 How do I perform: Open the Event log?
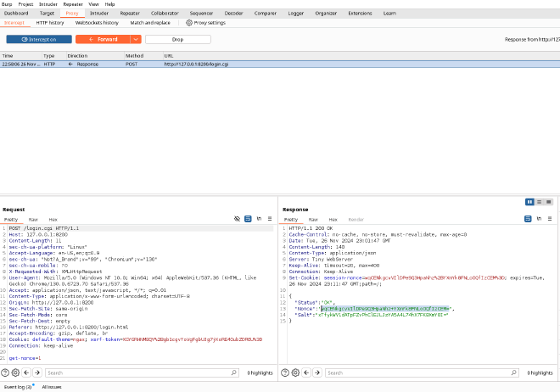[x=18, y=387]
